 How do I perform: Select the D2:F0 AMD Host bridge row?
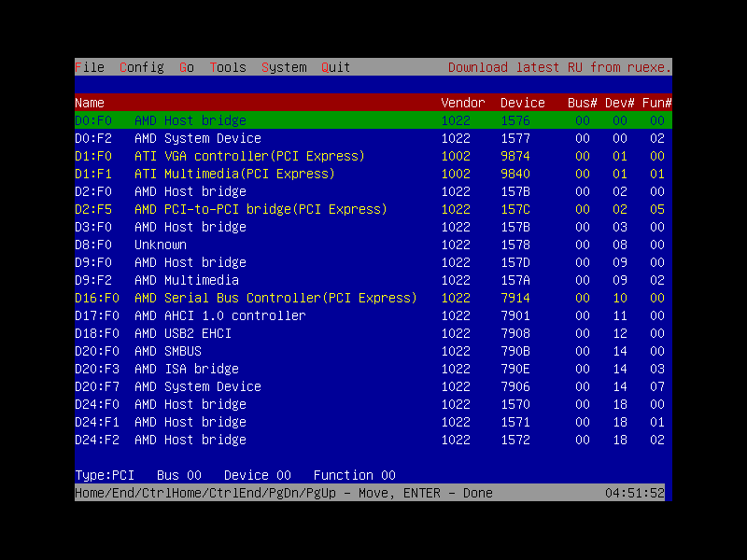click(373, 191)
